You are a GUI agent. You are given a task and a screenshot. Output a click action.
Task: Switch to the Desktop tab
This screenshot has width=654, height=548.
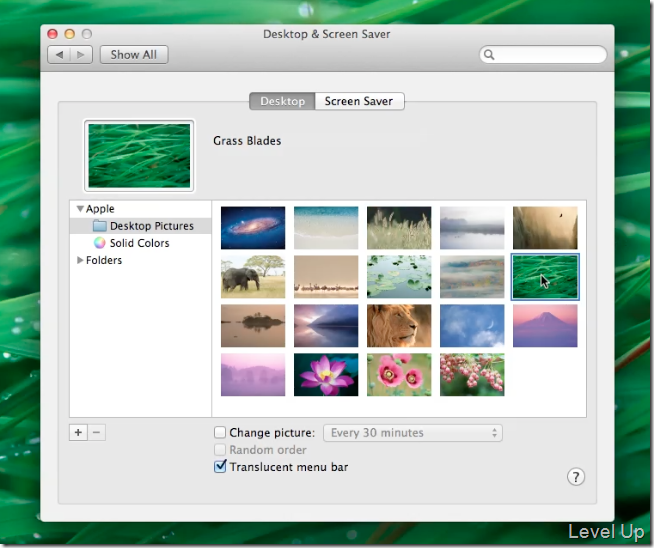282,101
